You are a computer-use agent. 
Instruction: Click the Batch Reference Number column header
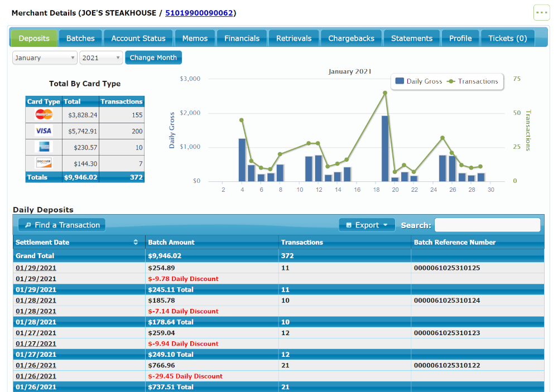point(478,242)
